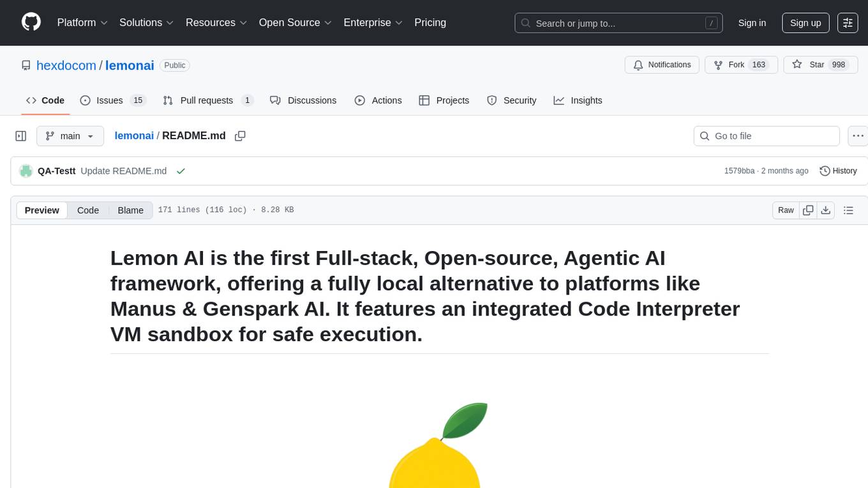Open the hexdocom owner profile

click(66, 65)
